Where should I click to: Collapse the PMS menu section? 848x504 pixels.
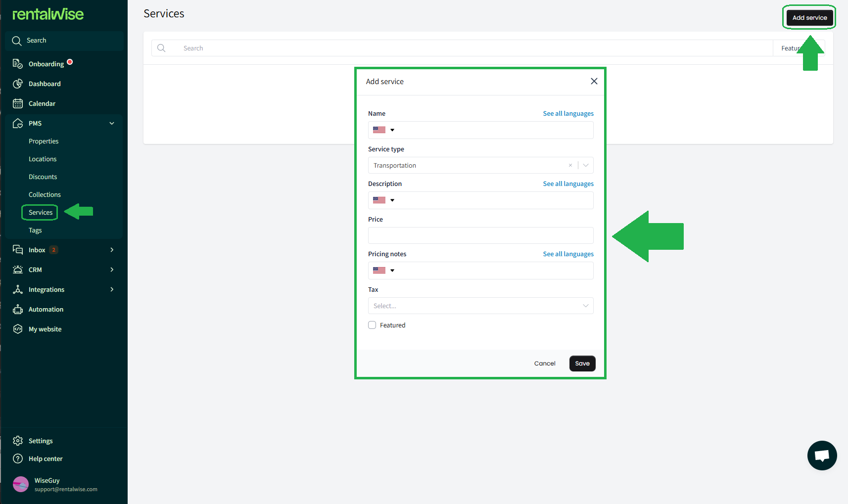[x=112, y=123]
